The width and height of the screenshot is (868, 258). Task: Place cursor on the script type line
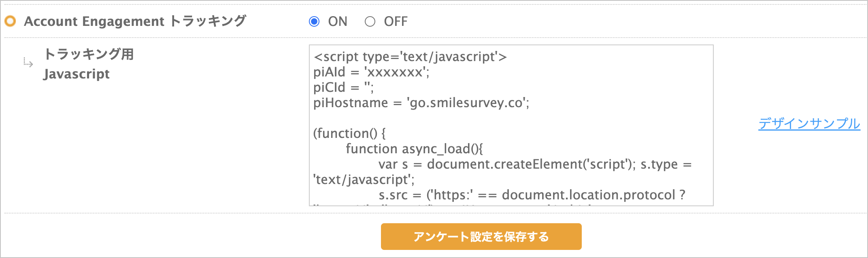[410, 57]
